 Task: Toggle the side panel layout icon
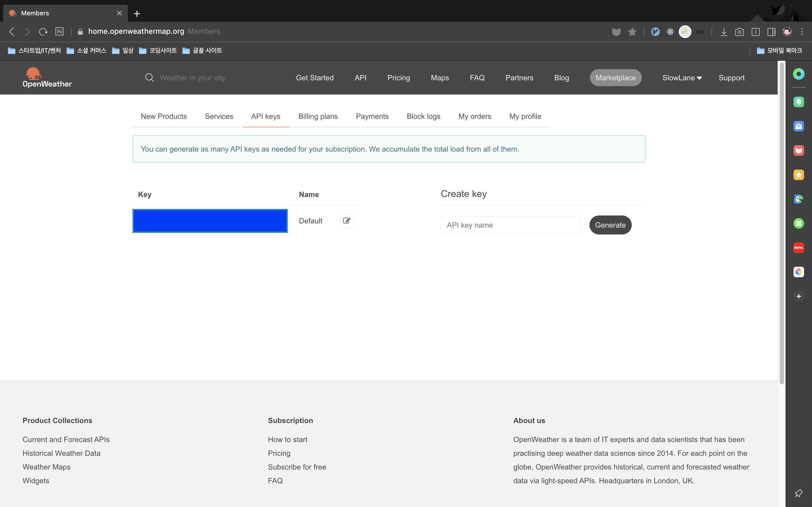[771, 32]
